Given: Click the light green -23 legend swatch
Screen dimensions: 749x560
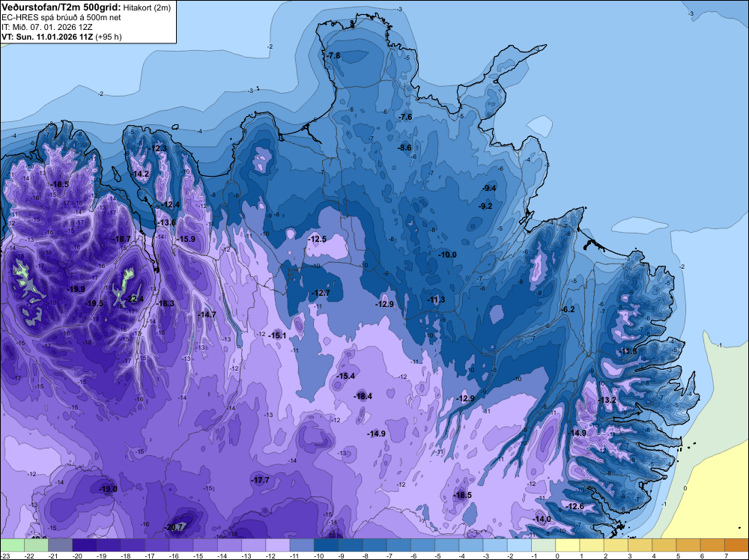Looking at the screenshot, I should point(12,545).
